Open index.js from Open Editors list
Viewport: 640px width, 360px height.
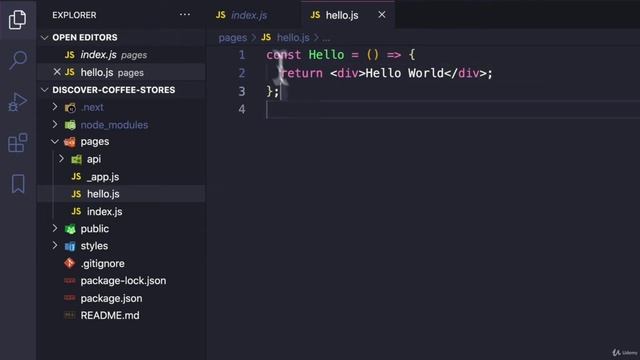(x=121, y=55)
